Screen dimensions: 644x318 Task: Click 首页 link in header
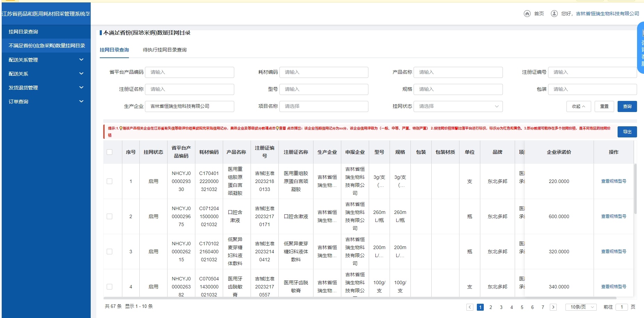(x=539, y=14)
